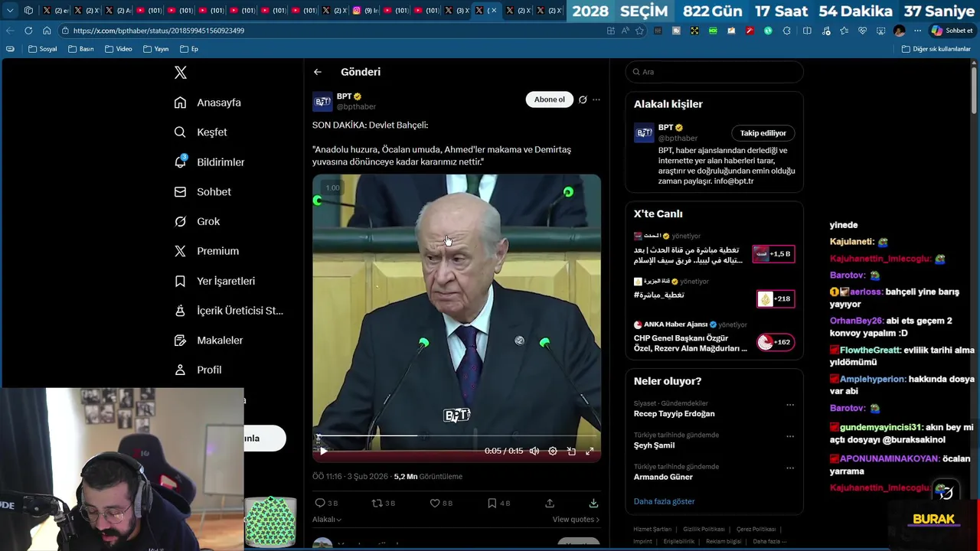Click browser back arrow

[10, 31]
